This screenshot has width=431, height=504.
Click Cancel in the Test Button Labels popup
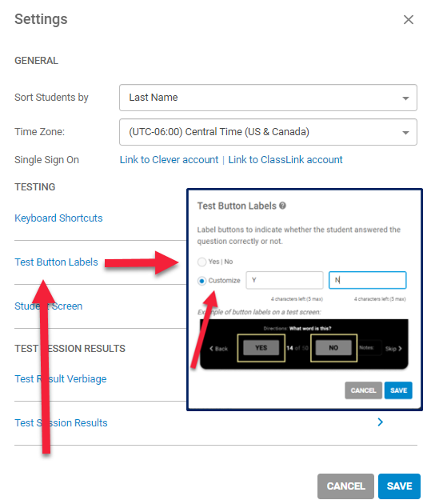363,390
